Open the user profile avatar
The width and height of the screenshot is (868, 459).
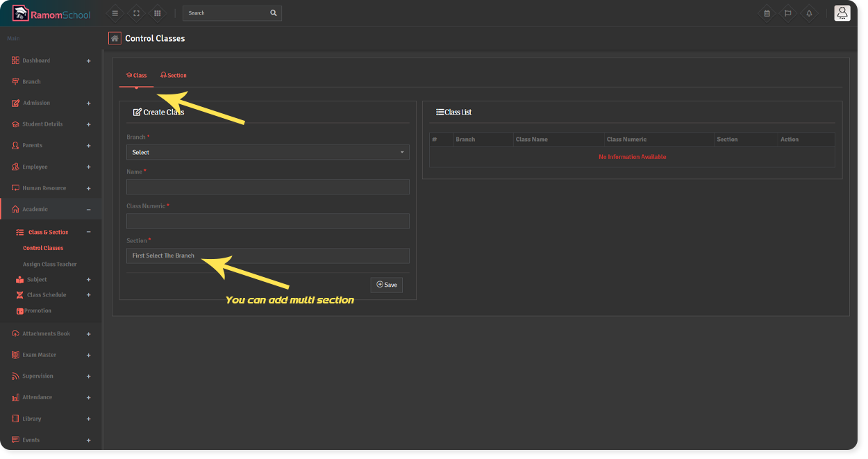point(842,13)
